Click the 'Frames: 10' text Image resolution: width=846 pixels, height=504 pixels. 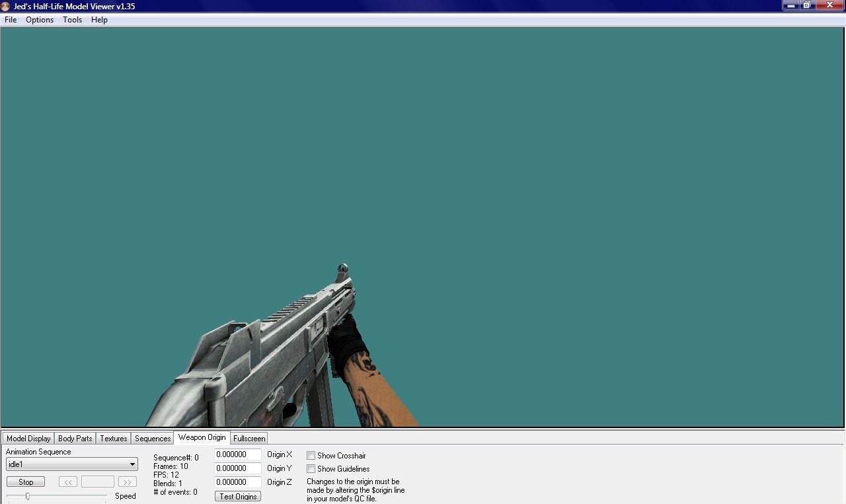(x=171, y=466)
